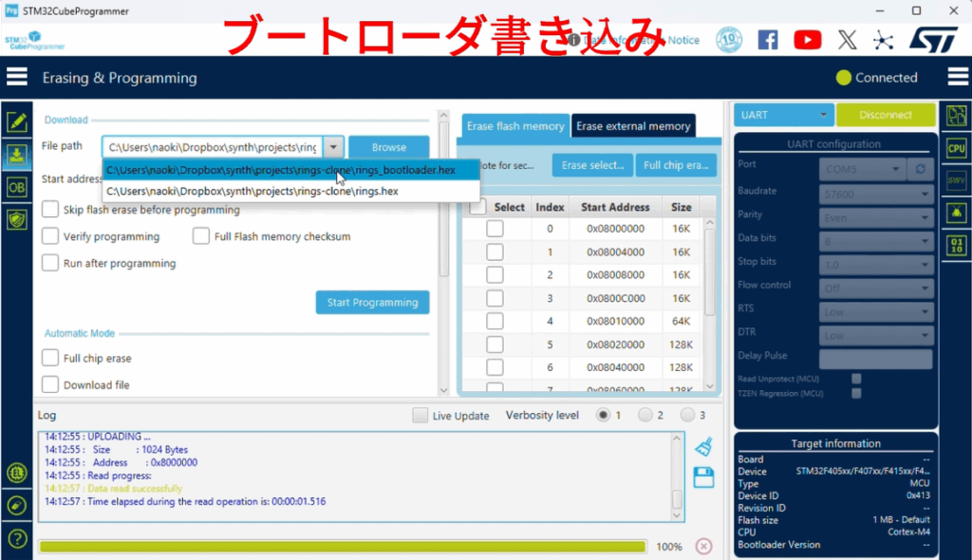The width and height of the screenshot is (972, 560).
Task: Click the 100% progress bar
Action: [x=342, y=547]
